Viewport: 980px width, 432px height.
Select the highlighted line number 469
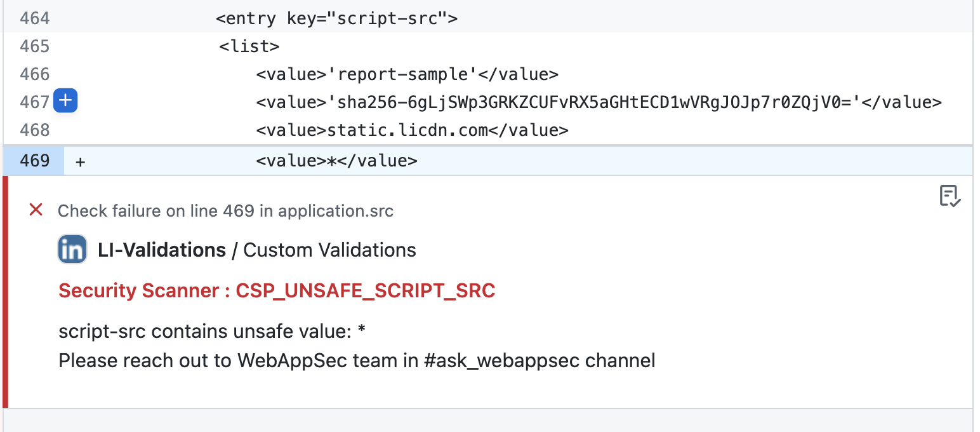[34, 161]
